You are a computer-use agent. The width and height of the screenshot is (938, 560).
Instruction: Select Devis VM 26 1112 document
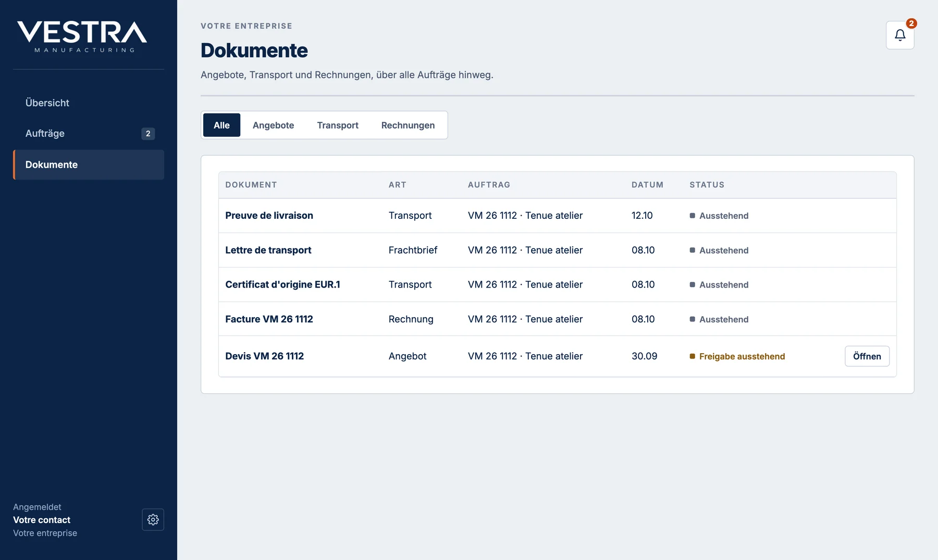tap(265, 356)
